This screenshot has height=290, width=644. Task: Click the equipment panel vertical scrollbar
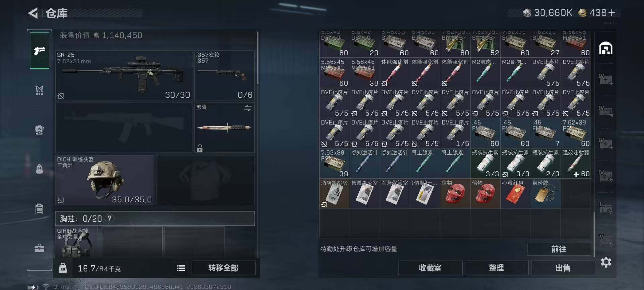click(257, 58)
